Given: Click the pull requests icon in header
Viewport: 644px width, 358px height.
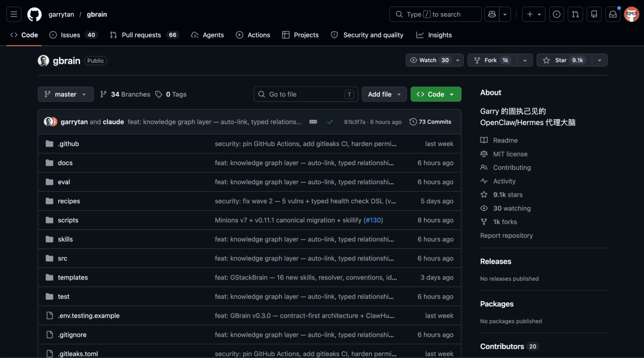Looking at the screenshot, I should (575, 14).
